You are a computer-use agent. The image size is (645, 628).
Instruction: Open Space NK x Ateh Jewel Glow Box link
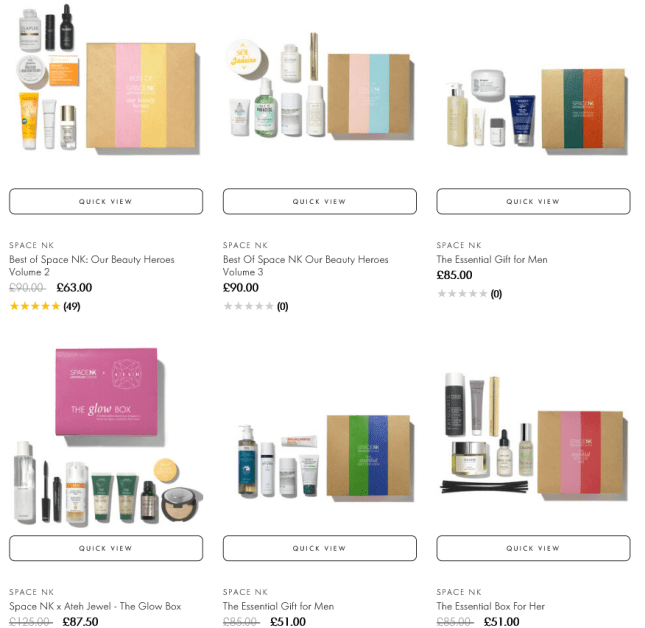[x=95, y=606]
